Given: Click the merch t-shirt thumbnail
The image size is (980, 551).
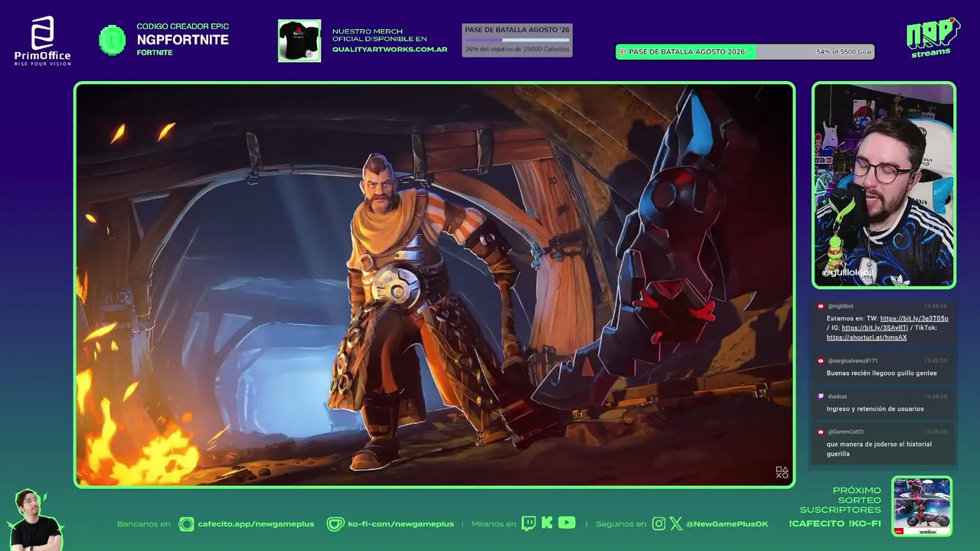Looking at the screenshot, I should 299,41.
